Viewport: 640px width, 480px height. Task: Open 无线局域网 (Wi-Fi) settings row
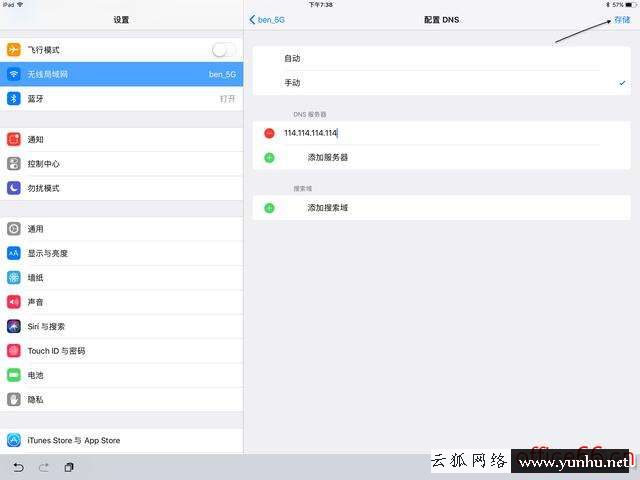[x=122, y=74]
